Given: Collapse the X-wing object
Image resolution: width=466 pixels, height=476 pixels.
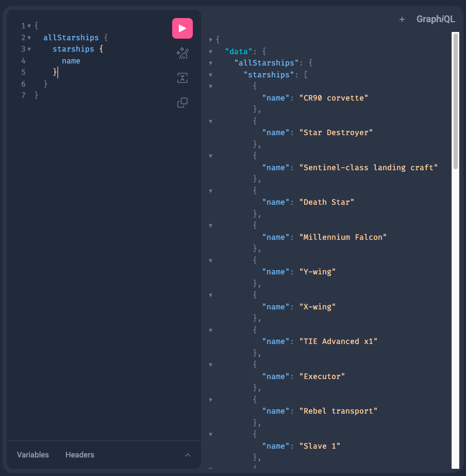Looking at the screenshot, I should (x=210, y=295).
